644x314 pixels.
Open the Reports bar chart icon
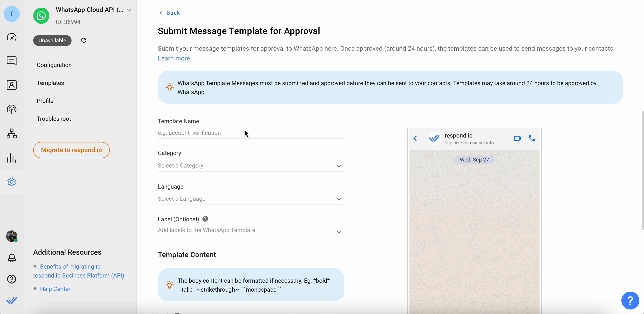click(11, 158)
